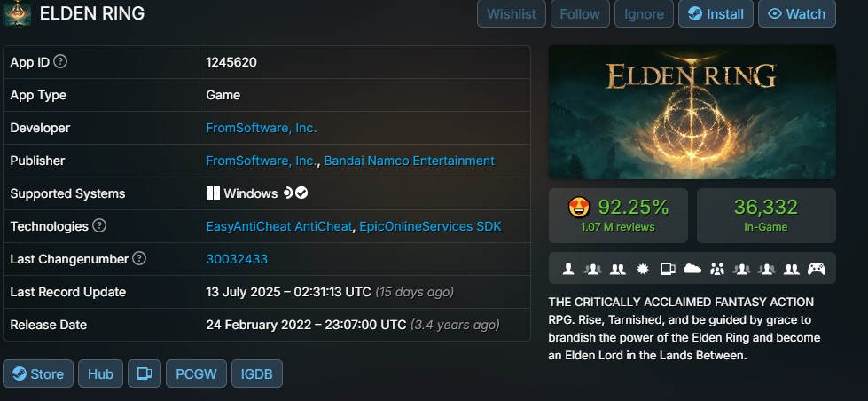Click the Steam Achievements starburst icon
The height and width of the screenshot is (401, 868).
coord(643,269)
